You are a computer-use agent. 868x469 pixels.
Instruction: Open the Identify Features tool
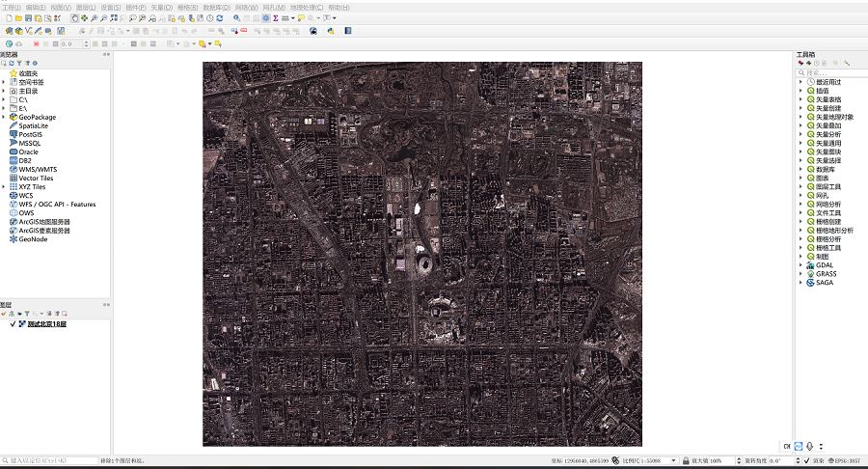point(237,18)
